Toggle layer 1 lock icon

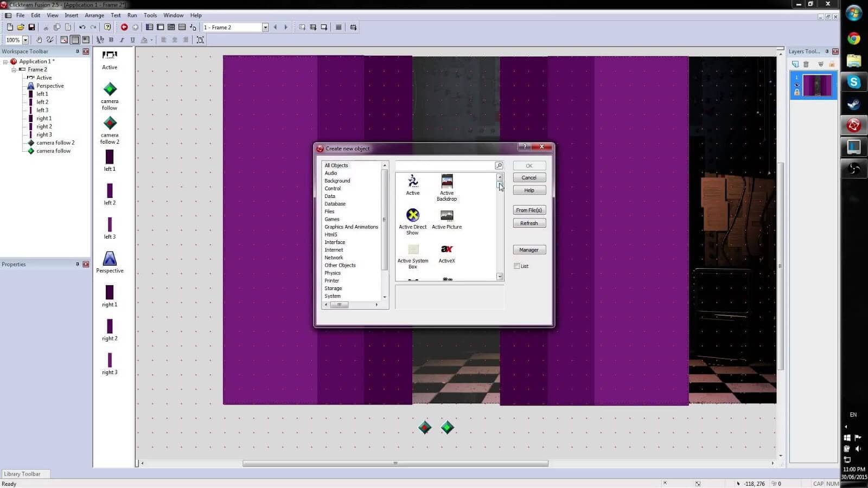point(797,92)
